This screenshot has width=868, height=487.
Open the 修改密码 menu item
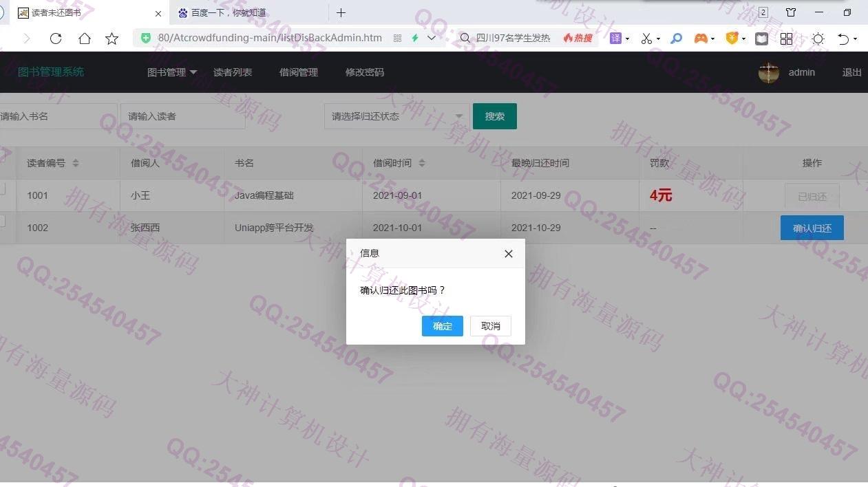point(365,72)
